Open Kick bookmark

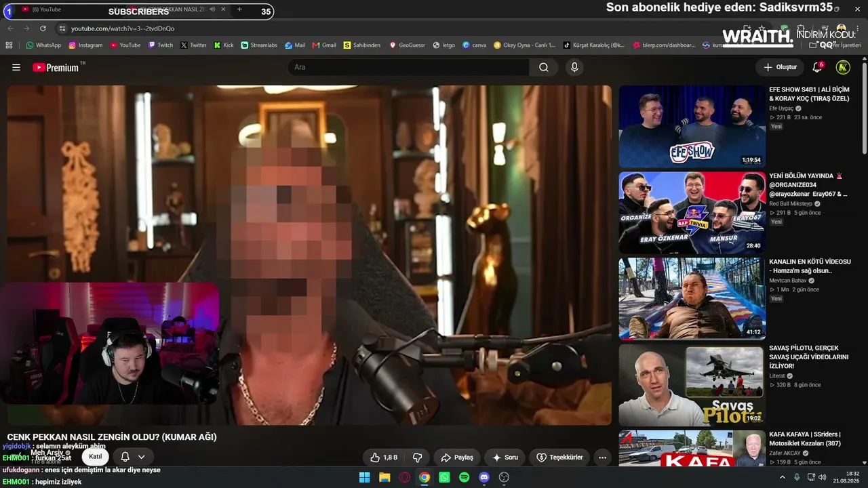coord(224,45)
